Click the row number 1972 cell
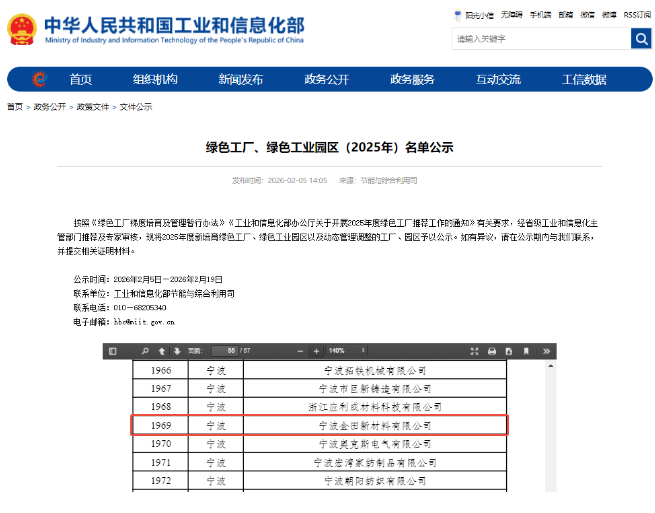 pyautogui.click(x=161, y=481)
